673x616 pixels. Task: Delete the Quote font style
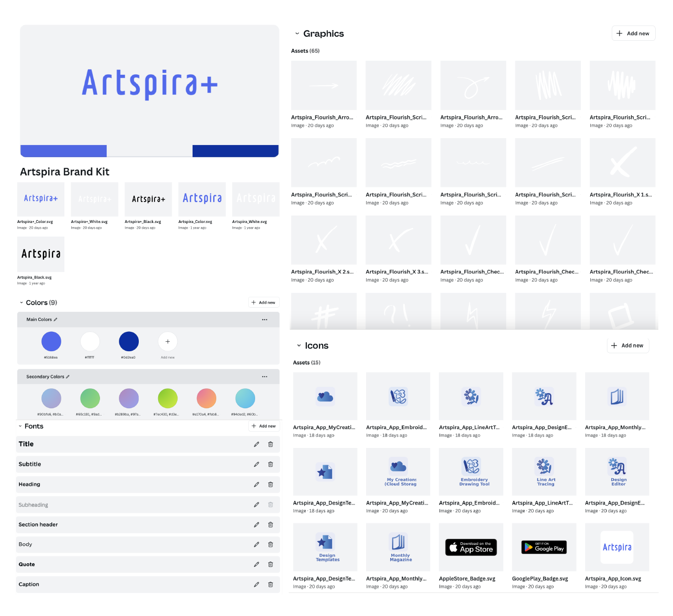click(x=270, y=564)
